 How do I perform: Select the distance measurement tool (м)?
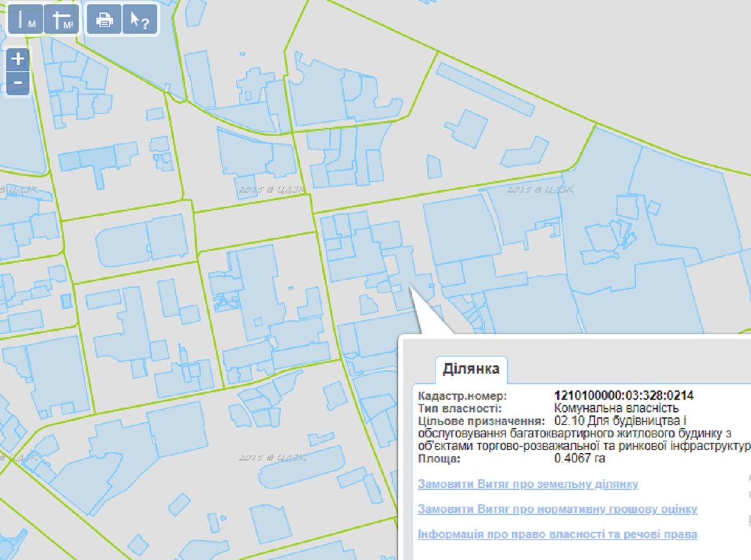click(x=26, y=20)
